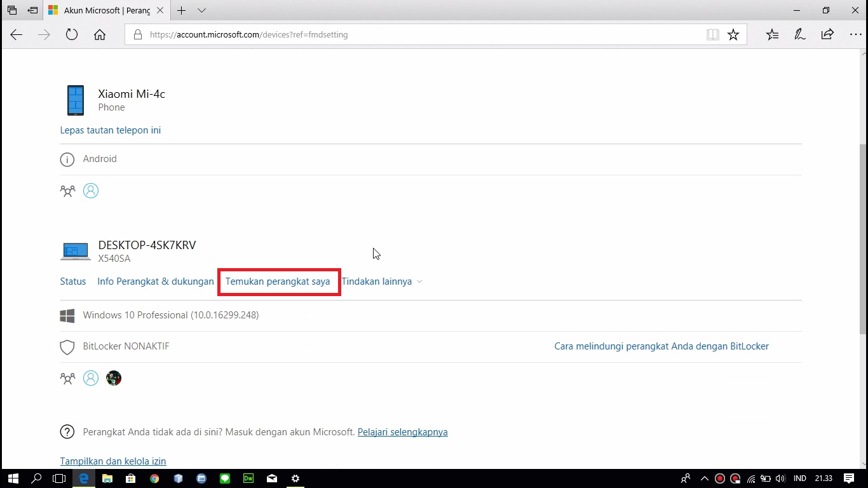Click the device name DESKTOP-4SK7KRV
The height and width of the screenshot is (488, 868).
[x=147, y=245]
